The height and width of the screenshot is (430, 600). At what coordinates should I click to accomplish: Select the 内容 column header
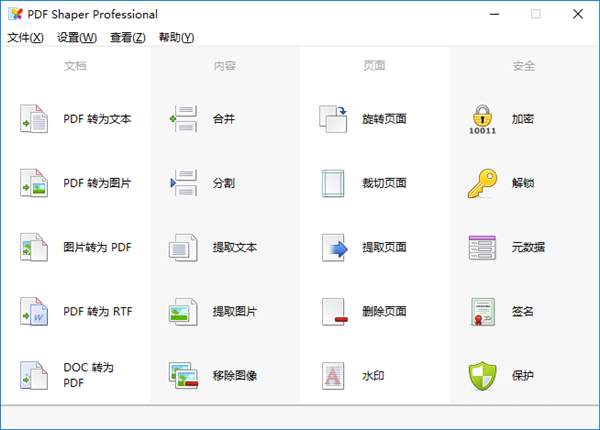pyautogui.click(x=225, y=66)
